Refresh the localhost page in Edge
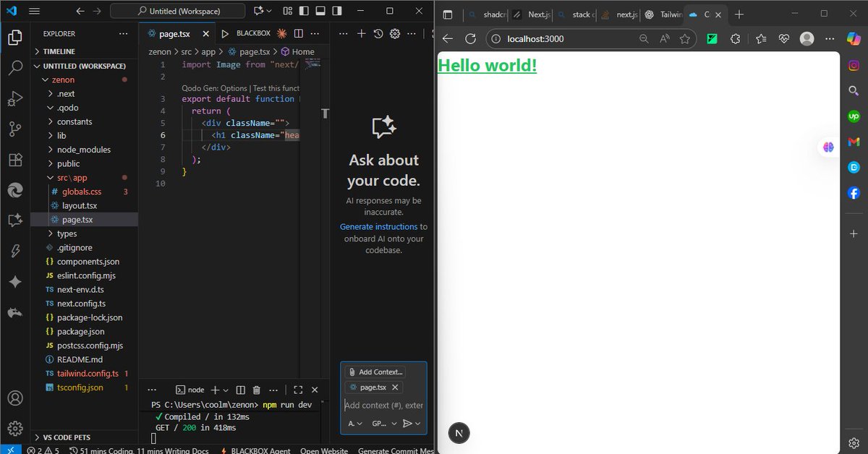 [x=470, y=39]
